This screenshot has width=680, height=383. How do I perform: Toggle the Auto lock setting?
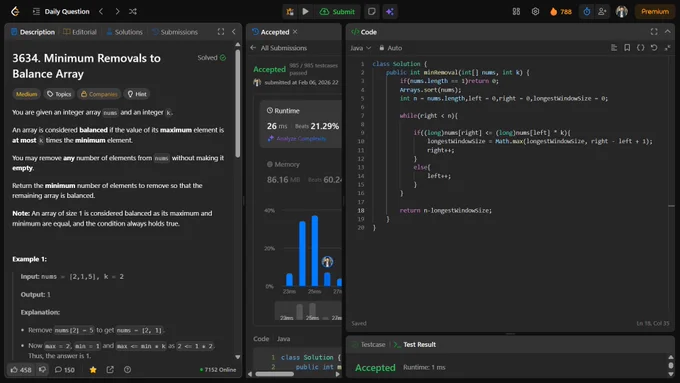(x=390, y=48)
